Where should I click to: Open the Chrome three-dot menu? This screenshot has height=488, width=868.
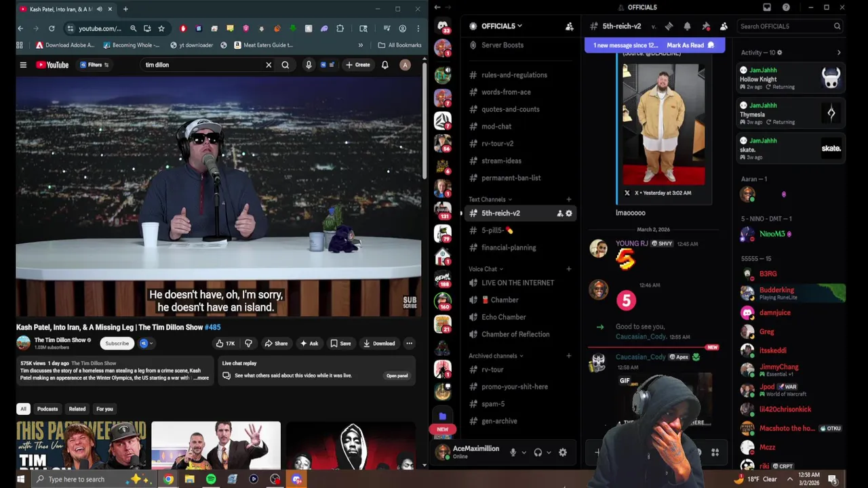tap(418, 28)
